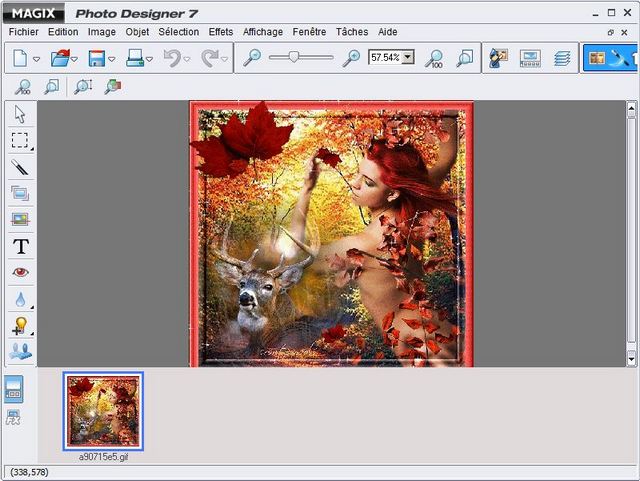Select the light bulb brighten tool
Viewport: 640px width, 481px height.
coord(19,326)
